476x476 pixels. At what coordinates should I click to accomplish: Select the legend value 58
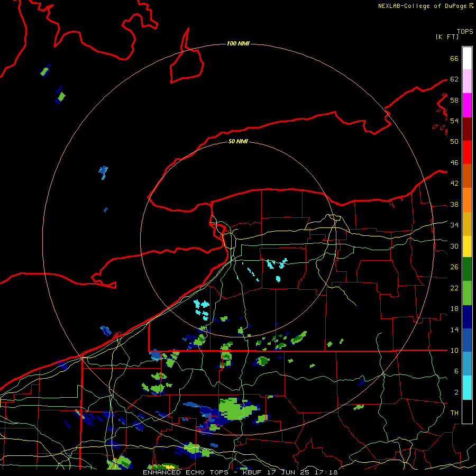454,100
